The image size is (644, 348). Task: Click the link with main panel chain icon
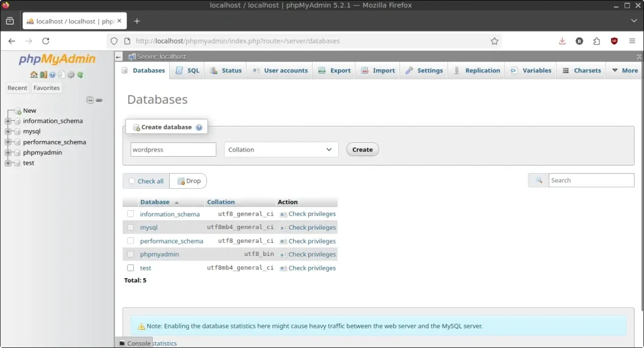99,100
